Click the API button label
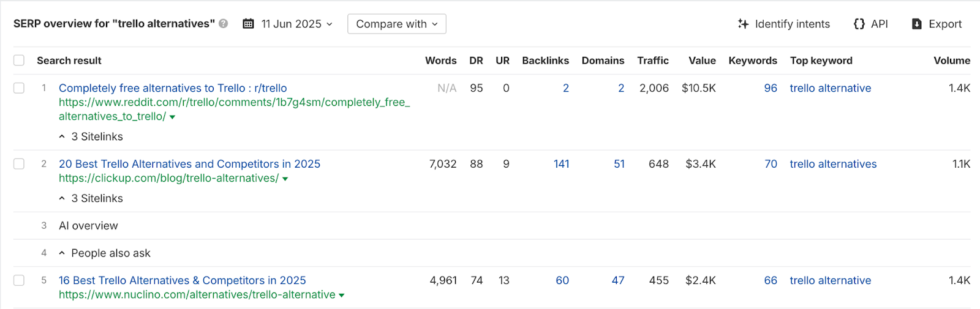This screenshot has width=980, height=309. pos(880,24)
